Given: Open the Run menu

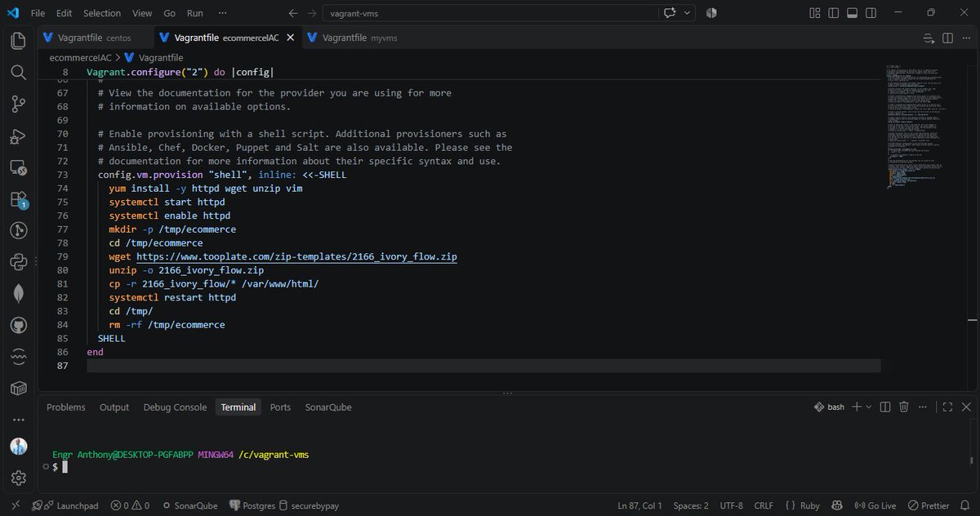Looking at the screenshot, I should pyautogui.click(x=195, y=13).
